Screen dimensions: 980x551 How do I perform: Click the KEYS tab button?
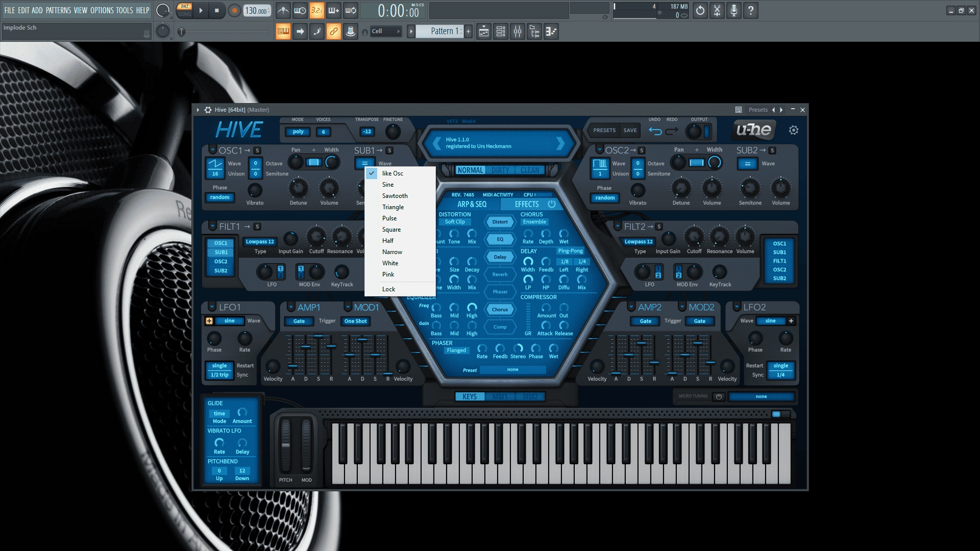point(470,397)
